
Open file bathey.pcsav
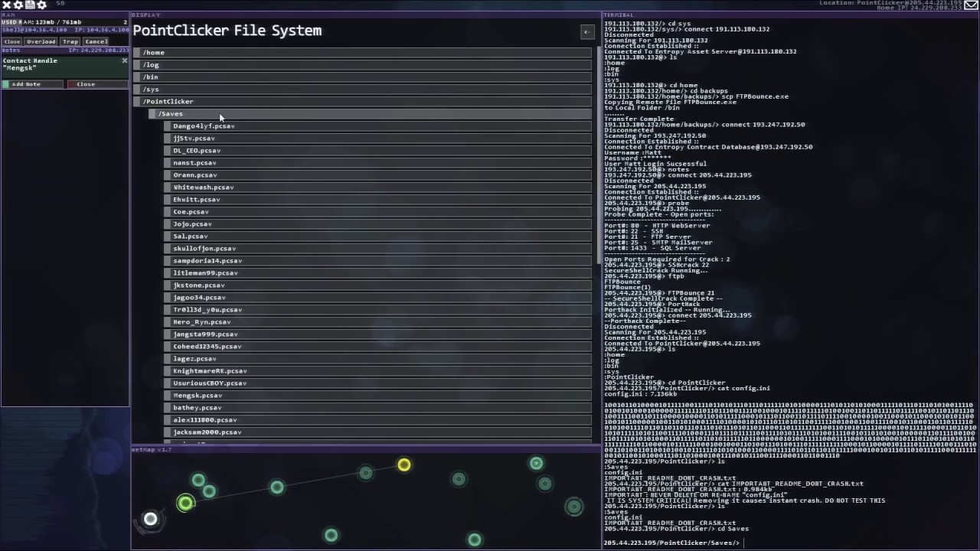pyautogui.click(x=377, y=408)
